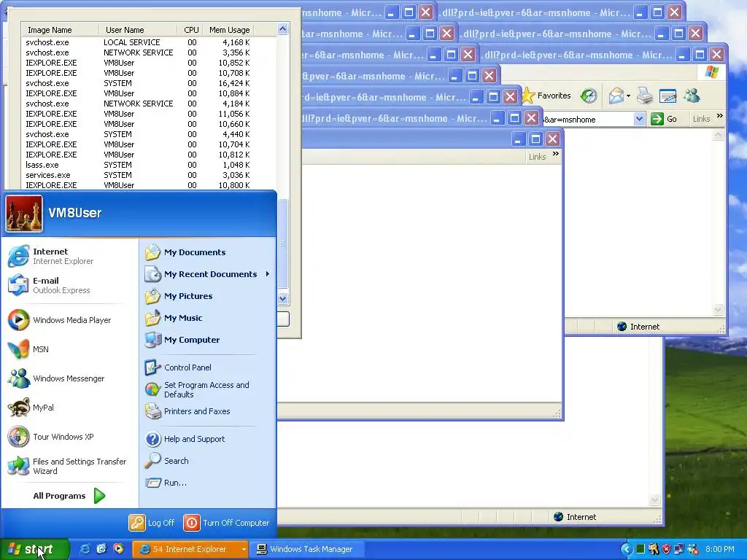The width and height of the screenshot is (747, 560).
Task: Expand Links chevron in frontmost IE window
Action: pyautogui.click(x=555, y=153)
